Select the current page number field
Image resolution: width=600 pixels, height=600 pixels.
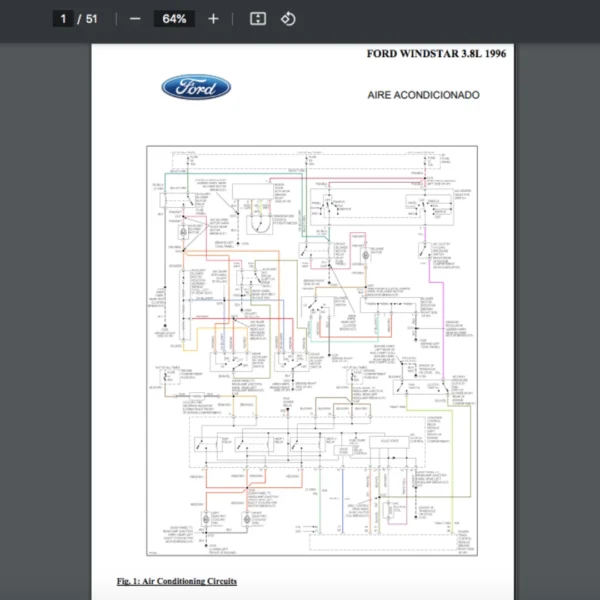coord(63,19)
